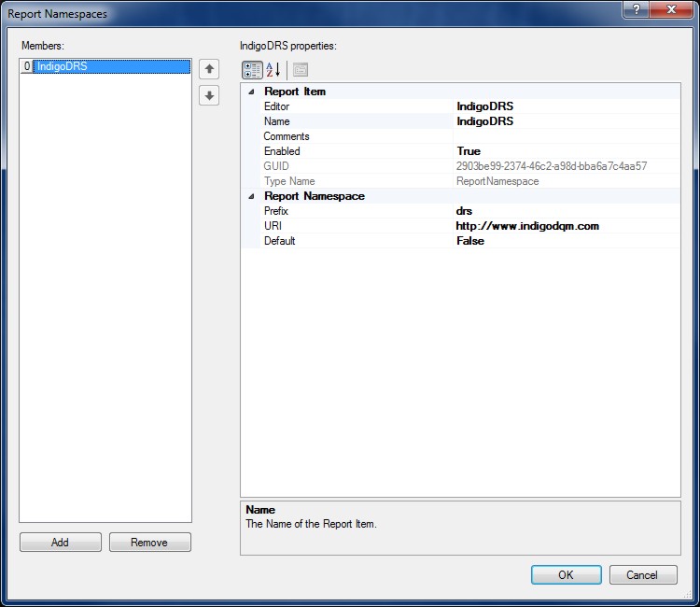Edit the Name property value field
This screenshot has height=607, width=700.
click(x=566, y=121)
